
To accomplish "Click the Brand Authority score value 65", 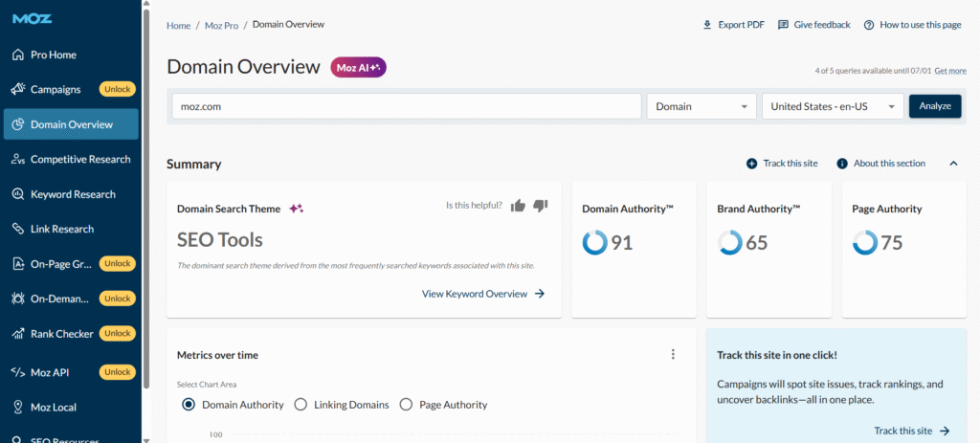I will click(x=757, y=242).
